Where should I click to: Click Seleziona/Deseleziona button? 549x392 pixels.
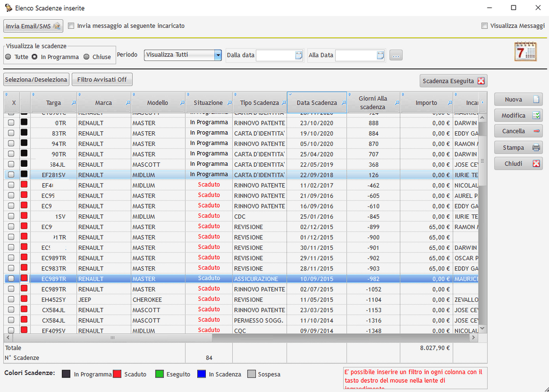pos(36,79)
